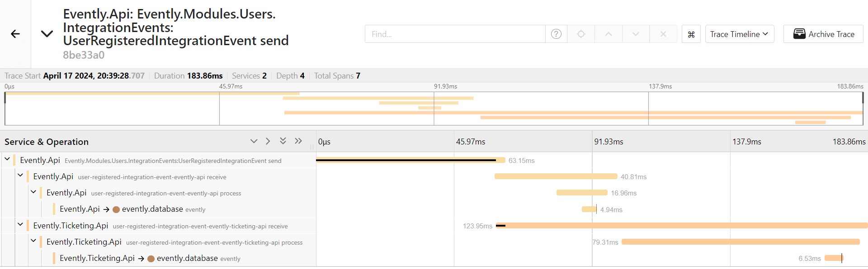
Task: Open keyboard shortcuts command icon
Action: (x=691, y=34)
